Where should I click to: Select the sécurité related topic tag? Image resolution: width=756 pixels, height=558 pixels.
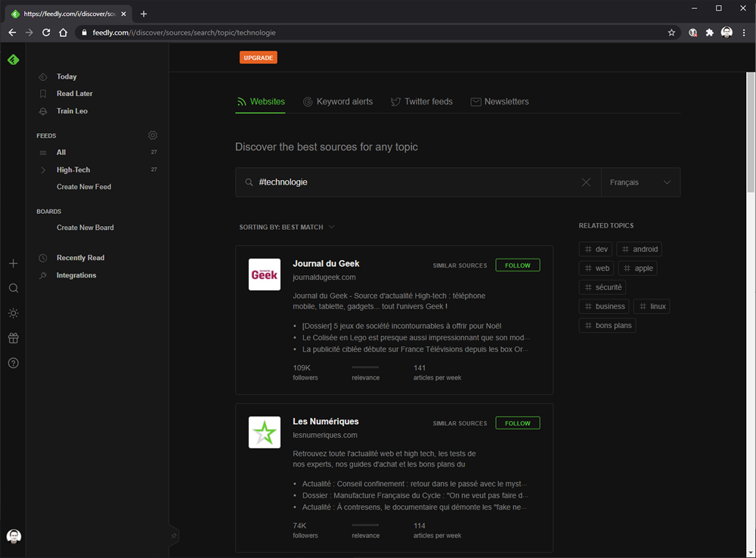point(603,287)
